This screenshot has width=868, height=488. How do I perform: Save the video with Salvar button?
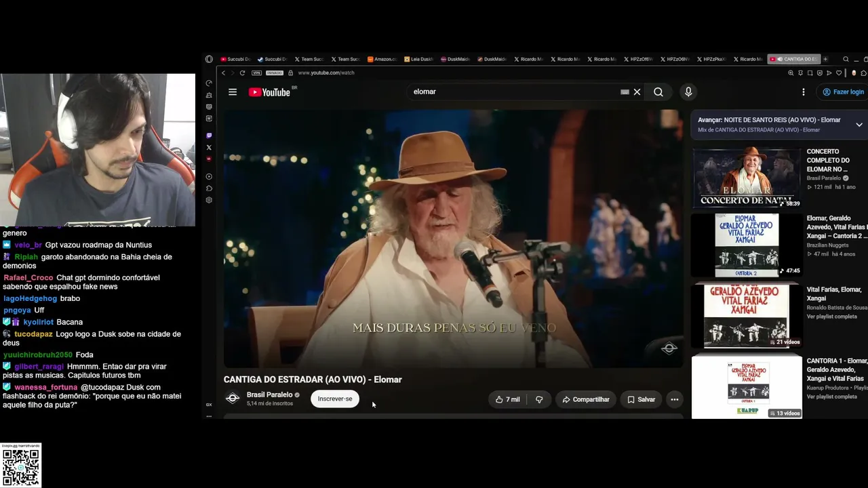641,400
